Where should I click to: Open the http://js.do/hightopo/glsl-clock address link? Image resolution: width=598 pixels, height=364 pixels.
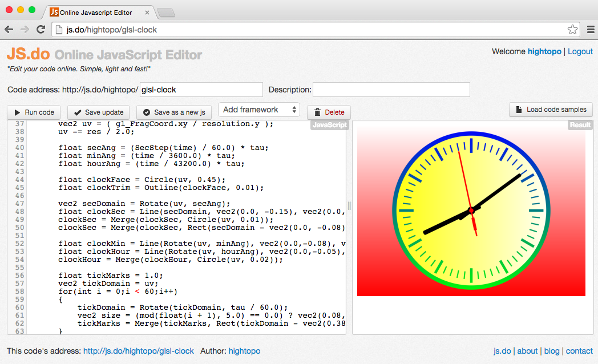click(x=139, y=351)
